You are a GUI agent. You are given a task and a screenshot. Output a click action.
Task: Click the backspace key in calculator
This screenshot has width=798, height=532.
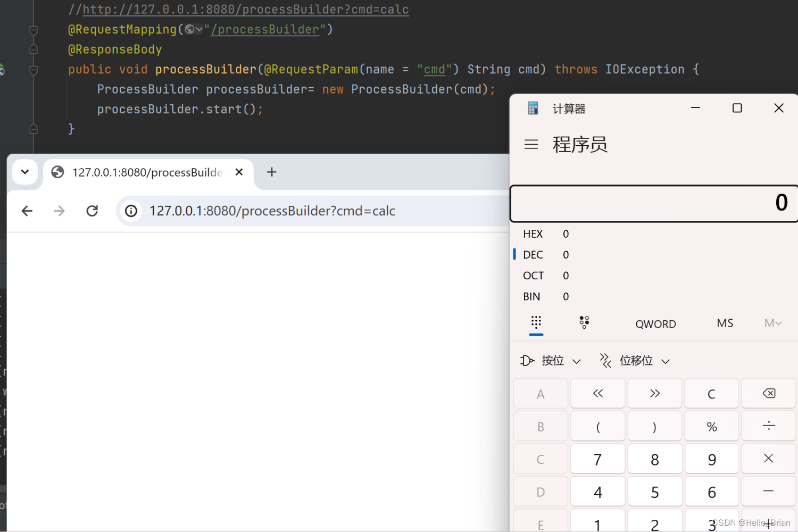(769, 394)
